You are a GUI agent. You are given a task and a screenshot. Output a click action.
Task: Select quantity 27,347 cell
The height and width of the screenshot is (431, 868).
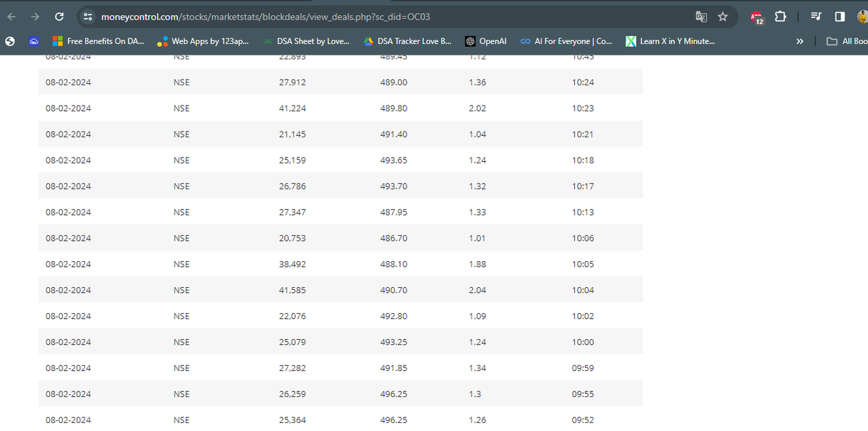point(292,213)
